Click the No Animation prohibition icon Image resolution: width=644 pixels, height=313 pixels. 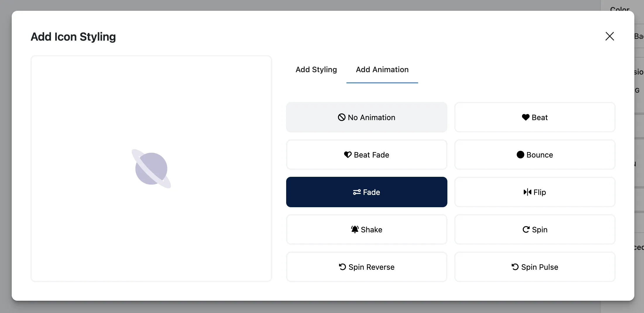click(342, 117)
